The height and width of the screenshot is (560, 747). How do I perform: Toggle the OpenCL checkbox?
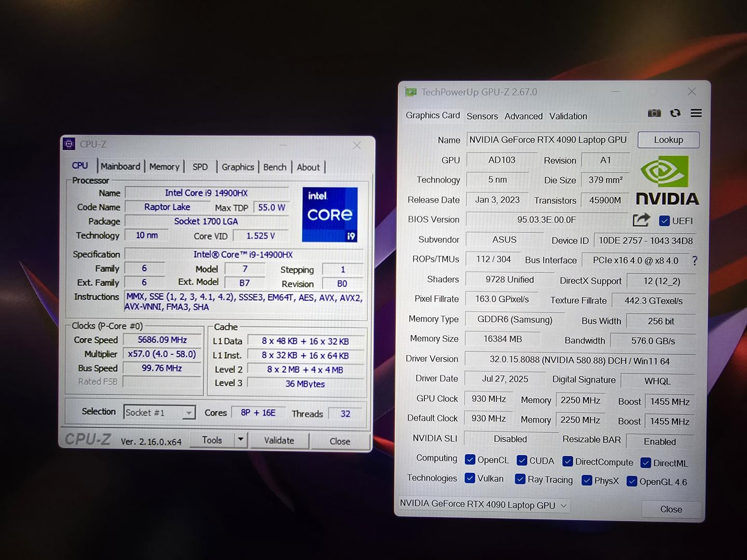coord(470,460)
